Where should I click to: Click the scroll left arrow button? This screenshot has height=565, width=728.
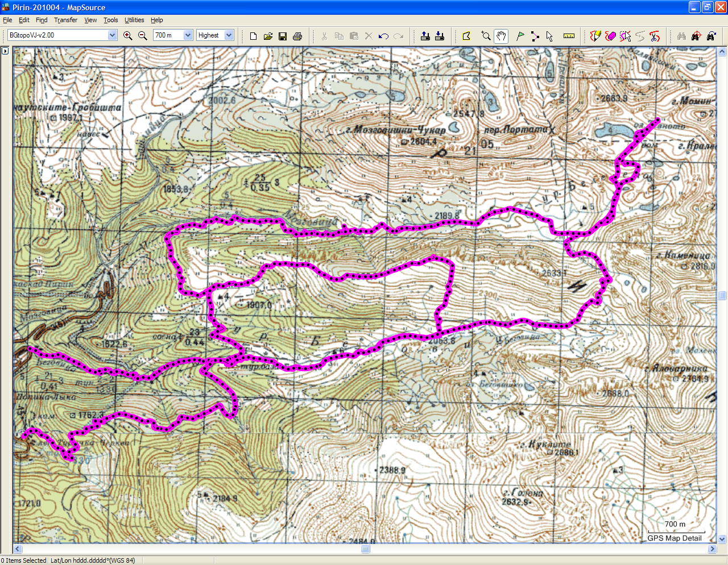[x=18, y=549]
